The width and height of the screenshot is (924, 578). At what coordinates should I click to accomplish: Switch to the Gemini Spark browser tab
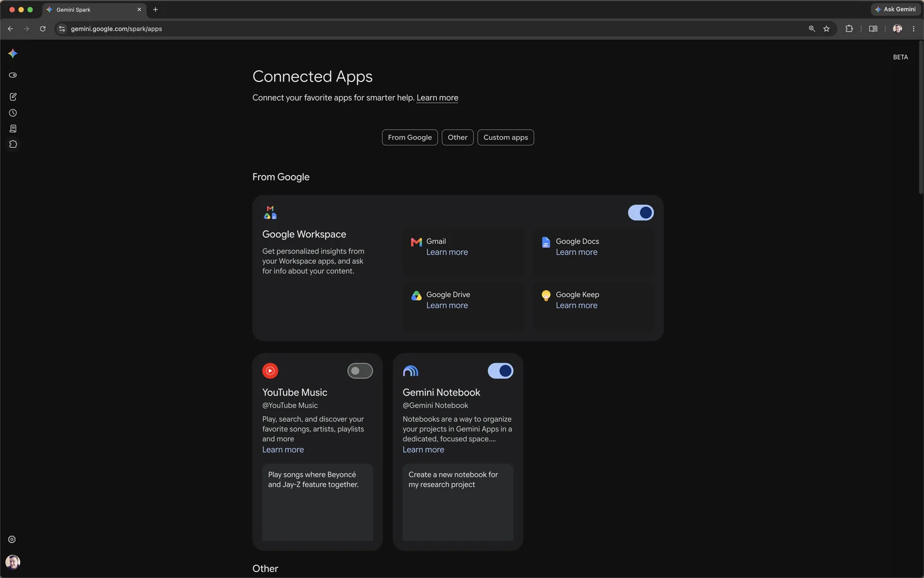click(x=92, y=10)
